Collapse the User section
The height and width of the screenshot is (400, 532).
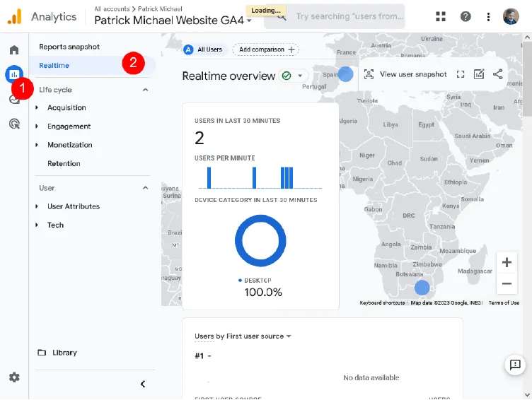[145, 188]
